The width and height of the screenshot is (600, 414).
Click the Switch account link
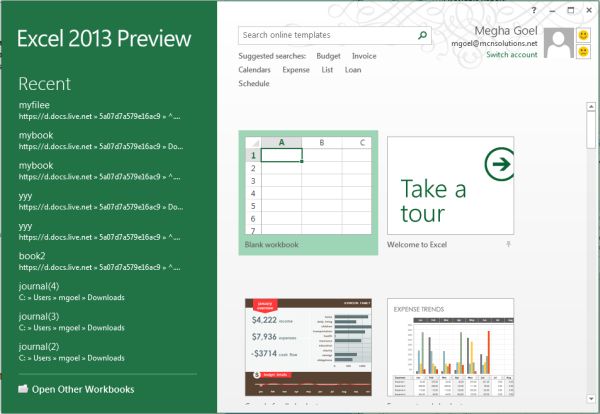(x=512, y=55)
